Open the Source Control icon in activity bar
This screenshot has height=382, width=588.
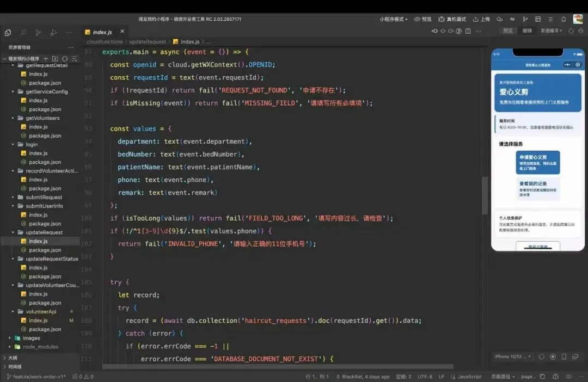point(38,33)
